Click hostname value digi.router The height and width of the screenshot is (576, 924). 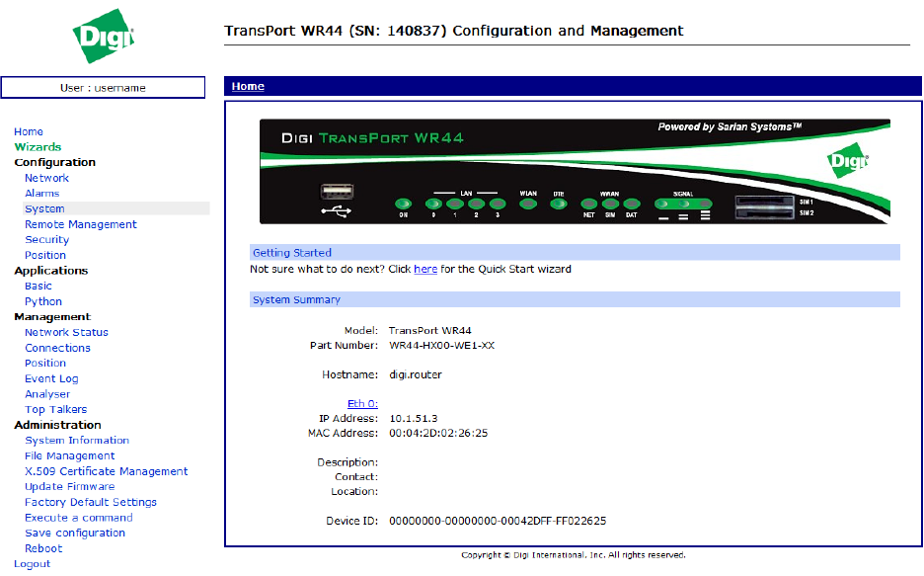pyautogui.click(x=416, y=374)
